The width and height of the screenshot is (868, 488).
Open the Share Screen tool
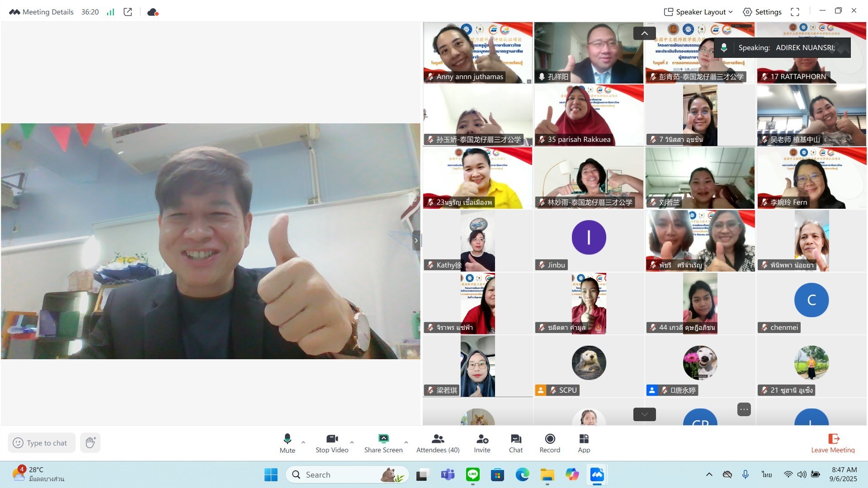pyautogui.click(x=383, y=443)
